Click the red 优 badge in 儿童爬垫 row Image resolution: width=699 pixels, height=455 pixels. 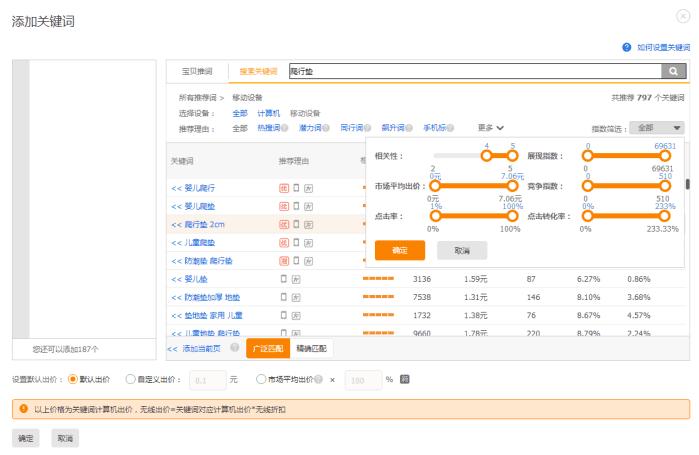pos(284,243)
